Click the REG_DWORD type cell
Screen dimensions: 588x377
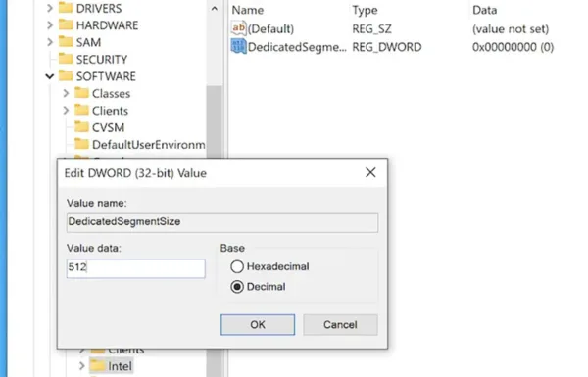(387, 47)
